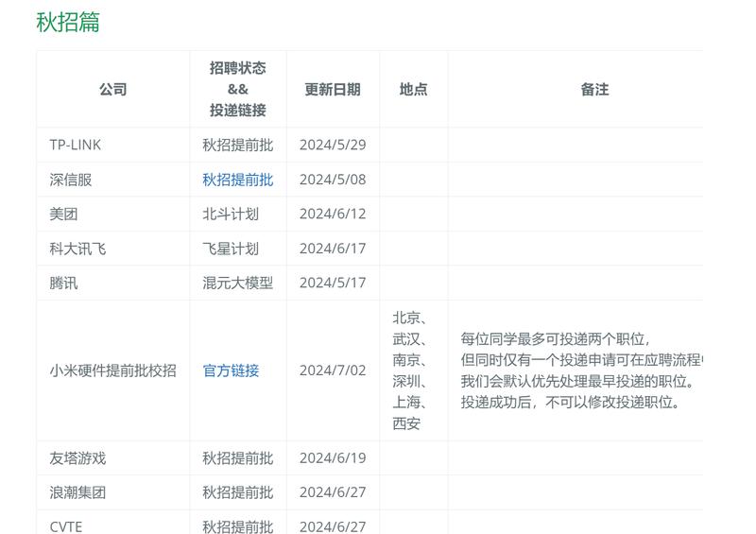The height and width of the screenshot is (534, 756).
Task: Click note line 投递成功后，不可以修改投递职位
Action: [x=571, y=402]
